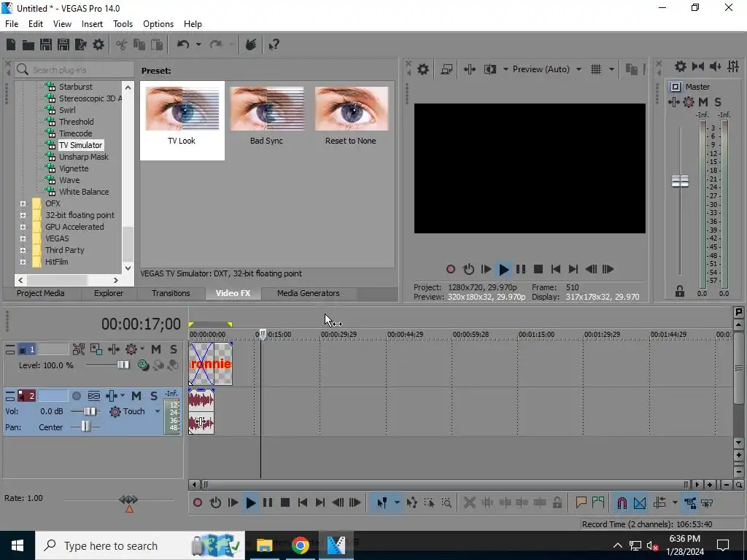747x560 pixels.
Task: Click Split Screen View icon in preview
Action: [x=489, y=69]
